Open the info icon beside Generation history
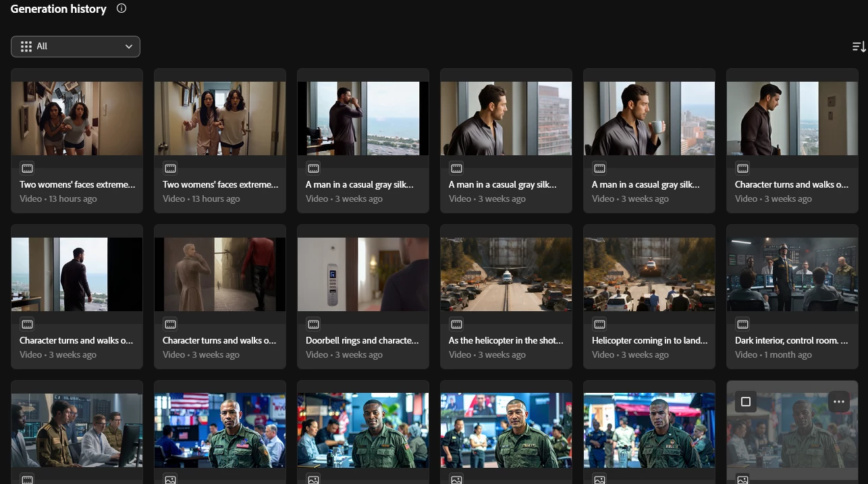868x484 pixels. tap(121, 9)
